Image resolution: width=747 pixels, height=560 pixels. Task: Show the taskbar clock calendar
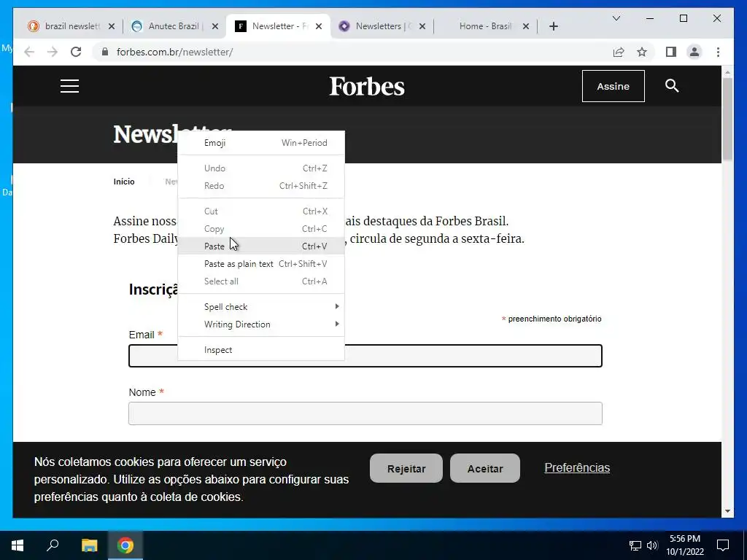(684, 545)
